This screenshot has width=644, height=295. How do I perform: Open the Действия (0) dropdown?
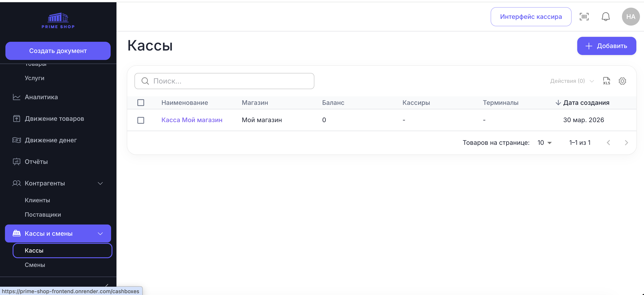pos(572,81)
